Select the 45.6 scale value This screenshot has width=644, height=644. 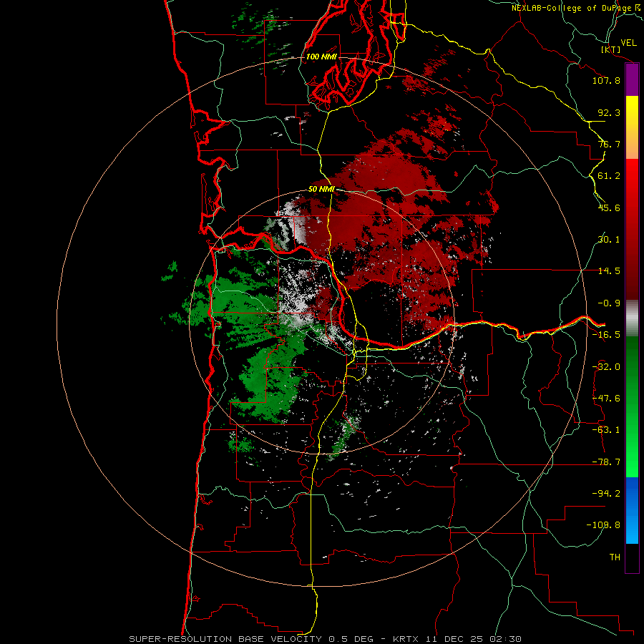609,208
